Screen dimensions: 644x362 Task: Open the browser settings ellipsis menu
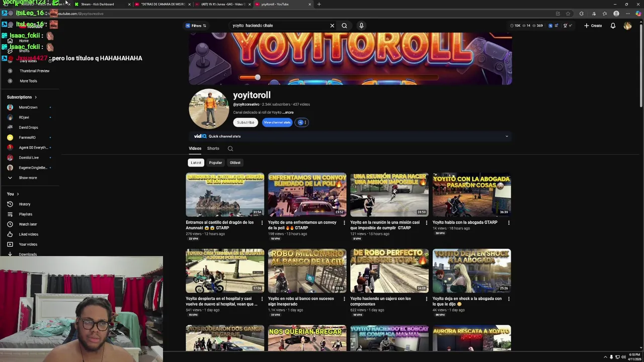(627, 14)
